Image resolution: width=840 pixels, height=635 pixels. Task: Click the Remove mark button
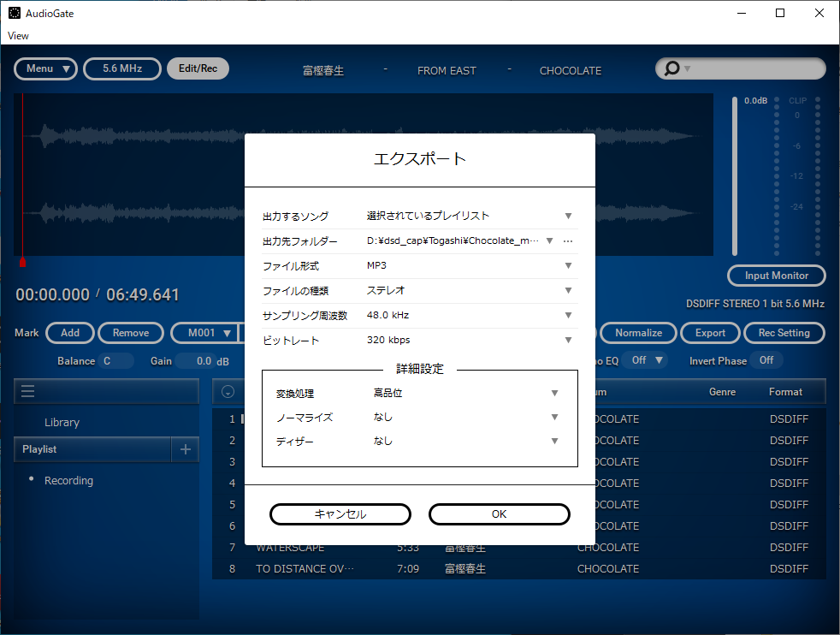click(131, 333)
